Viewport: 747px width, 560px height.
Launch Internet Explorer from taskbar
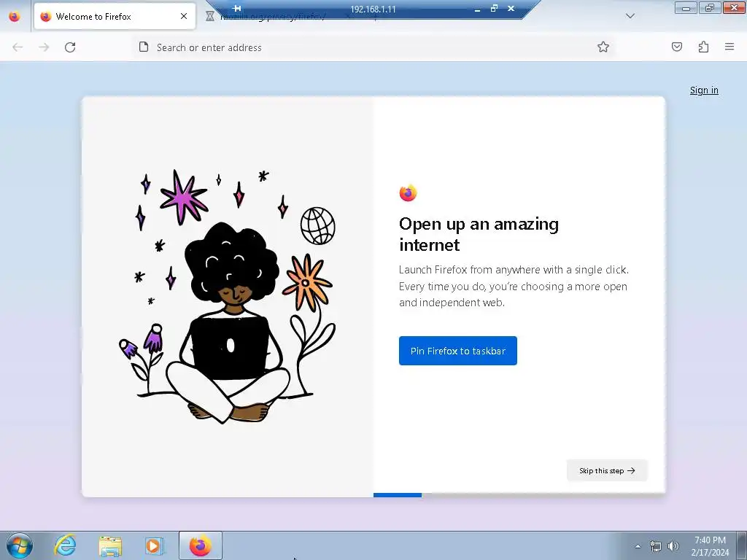point(65,545)
